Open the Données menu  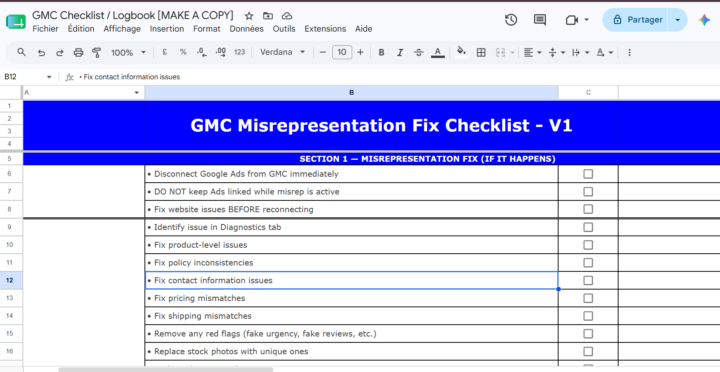[247, 29]
